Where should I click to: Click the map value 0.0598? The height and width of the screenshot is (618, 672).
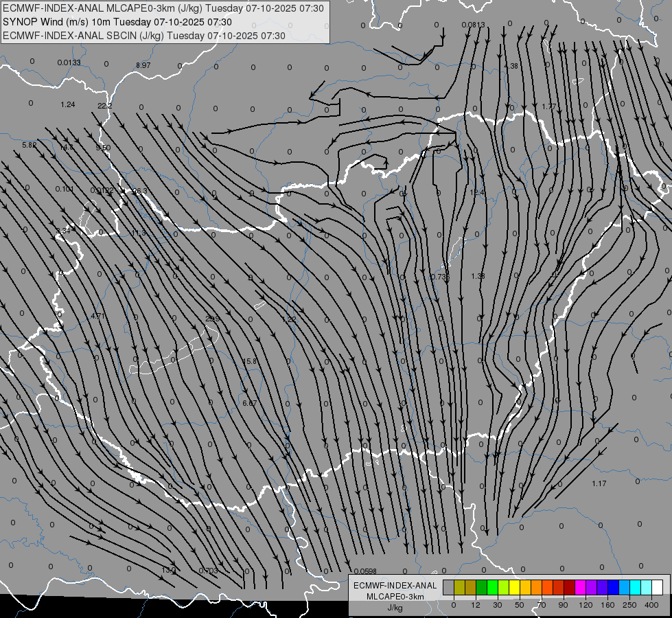365,571
